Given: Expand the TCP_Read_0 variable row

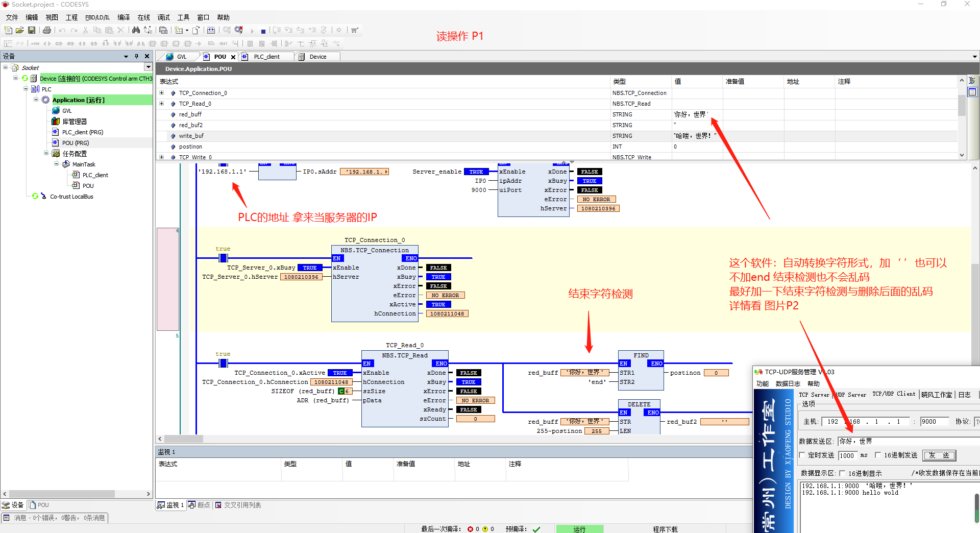Looking at the screenshot, I should coord(162,104).
